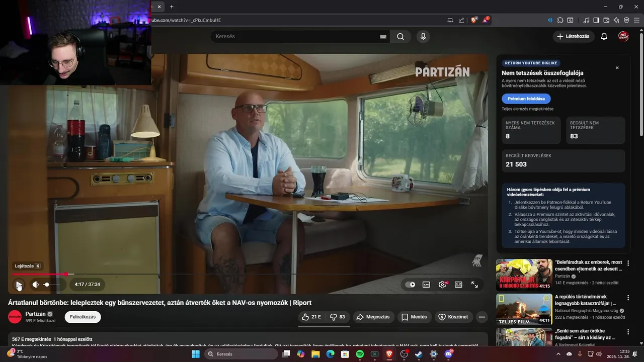Open the three-dot more actions menu below the video

(482, 317)
